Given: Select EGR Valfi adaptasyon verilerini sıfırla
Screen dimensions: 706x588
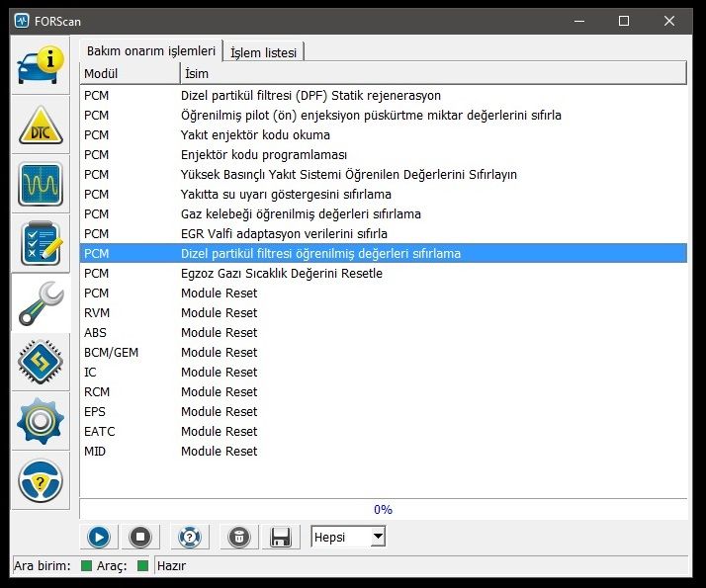Looking at the screenshot, I should coord(384,234).
